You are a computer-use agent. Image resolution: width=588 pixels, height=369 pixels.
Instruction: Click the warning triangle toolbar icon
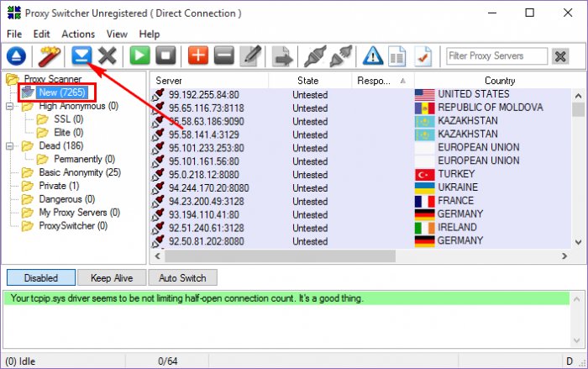pos(373,56)
